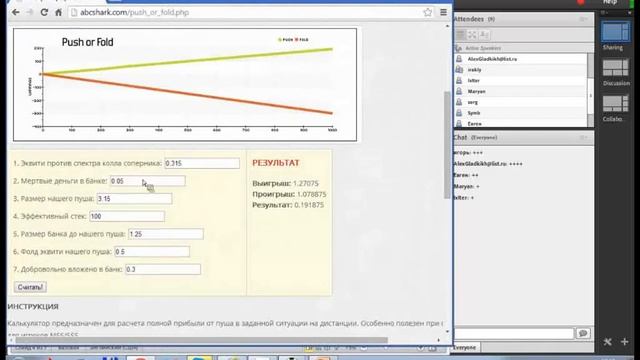640x360 pixels.
Task: Click the layout tools wrench icon
Action: (608, 342)
